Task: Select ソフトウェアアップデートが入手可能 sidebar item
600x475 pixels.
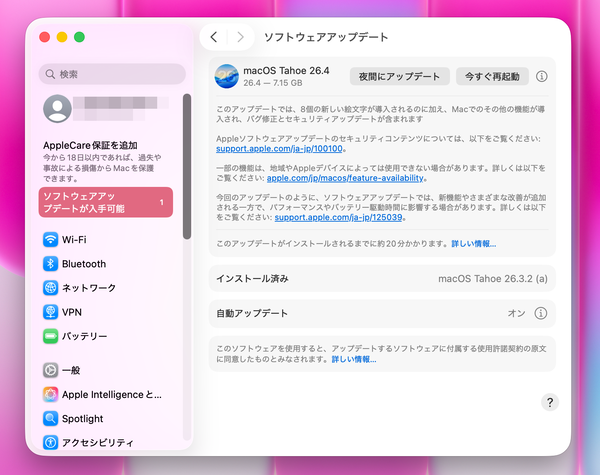Action: (106, 202)
